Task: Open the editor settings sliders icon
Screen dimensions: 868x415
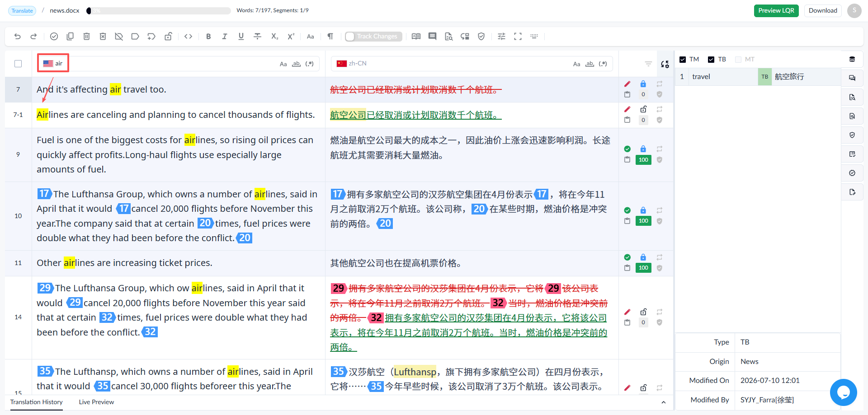Action: point(501,37)
